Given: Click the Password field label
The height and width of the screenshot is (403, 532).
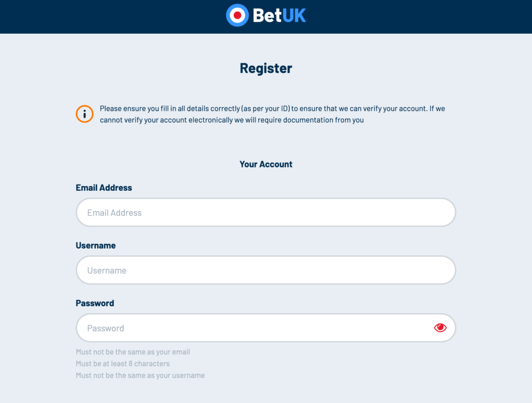Looking at the screenshot, I should click(95, 303).
